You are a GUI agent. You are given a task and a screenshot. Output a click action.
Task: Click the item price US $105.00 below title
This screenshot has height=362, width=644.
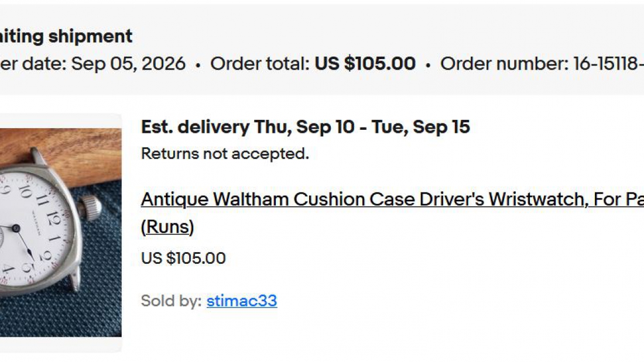[183, 258]
